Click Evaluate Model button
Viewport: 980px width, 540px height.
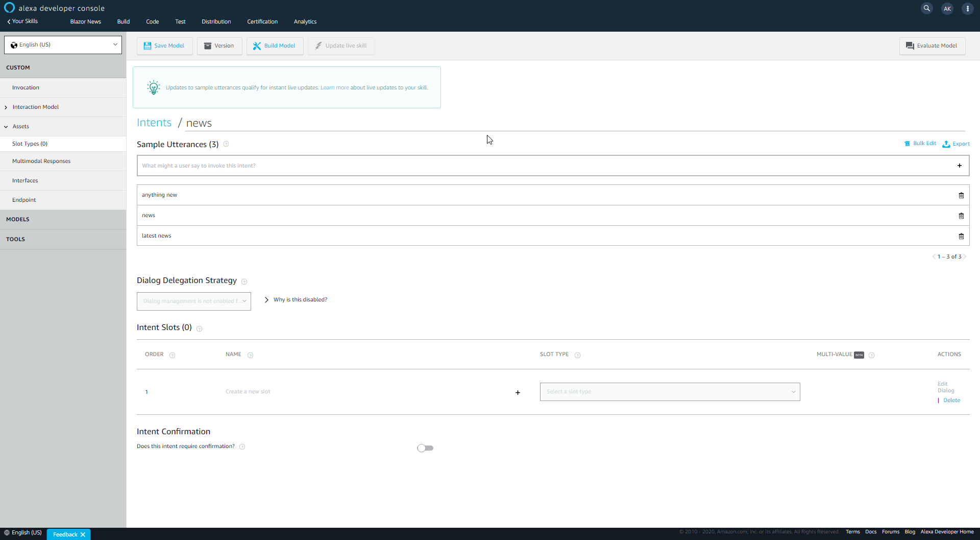coord(932,45)
